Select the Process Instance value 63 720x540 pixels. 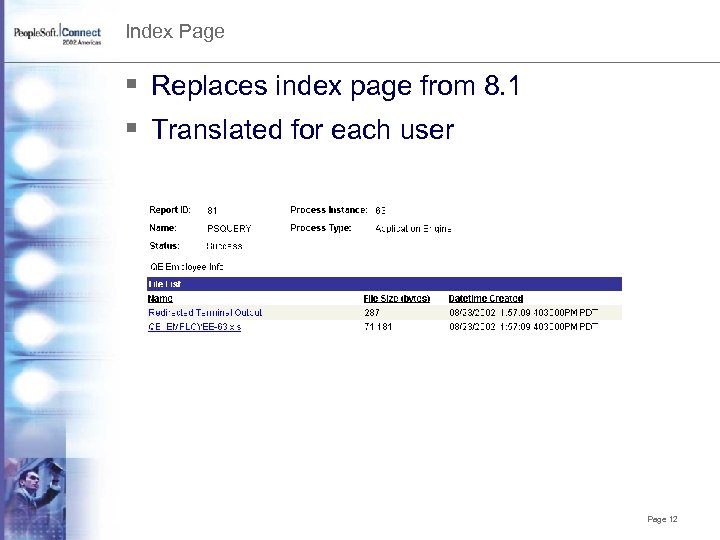[380, 210]
